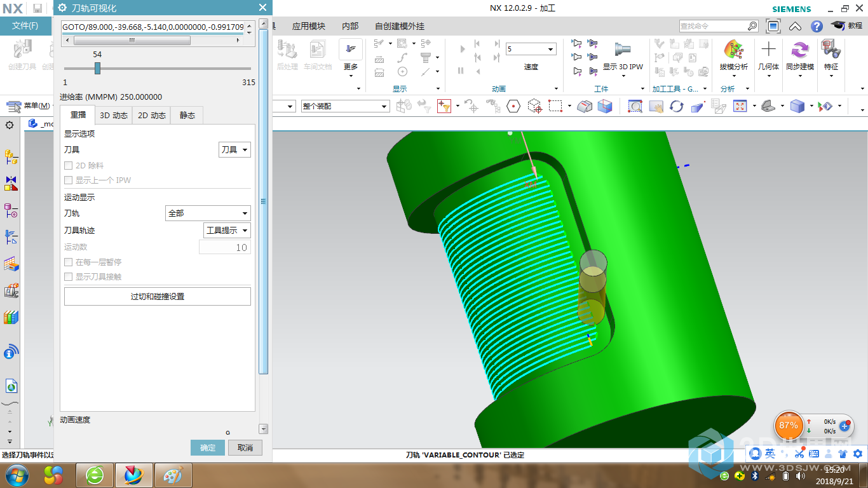Click the 取消 button

pos(245,447)
